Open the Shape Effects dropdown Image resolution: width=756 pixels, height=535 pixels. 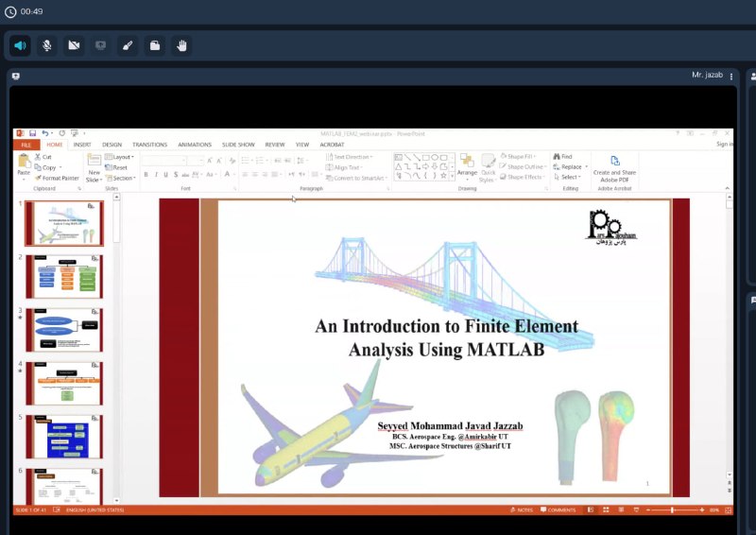[522, 177]
